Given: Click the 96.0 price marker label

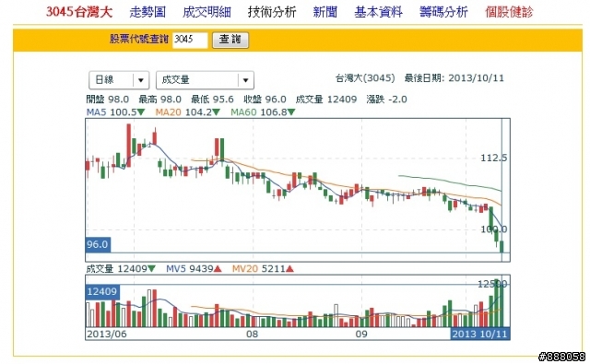Looking at the screenshot, I should [x=98, y=244].
